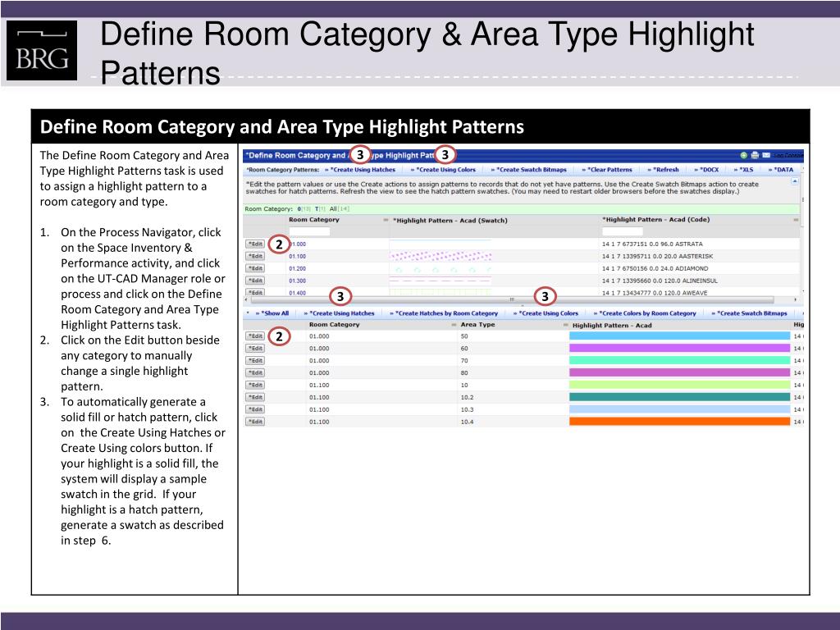Edit area type 10.3 row
The width and height of the screenshot is (840, 630).
(x=255, y=409)
